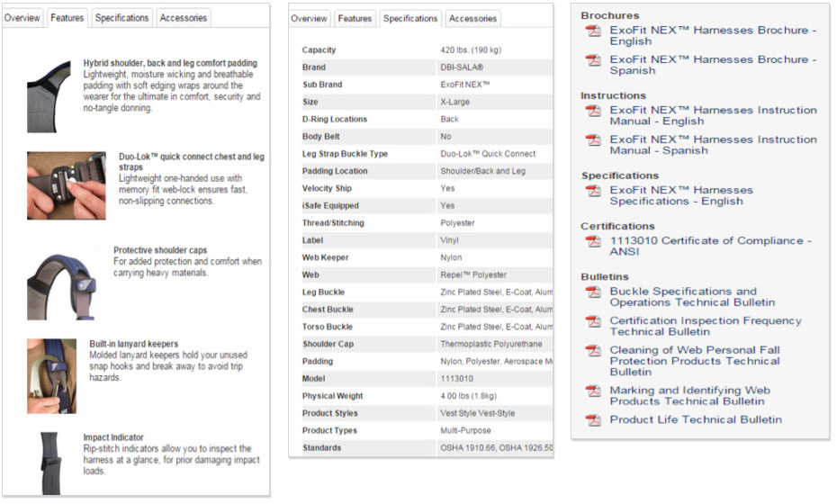Click the built-in lanyard keepers thumbnail

[x=52, y=376]
